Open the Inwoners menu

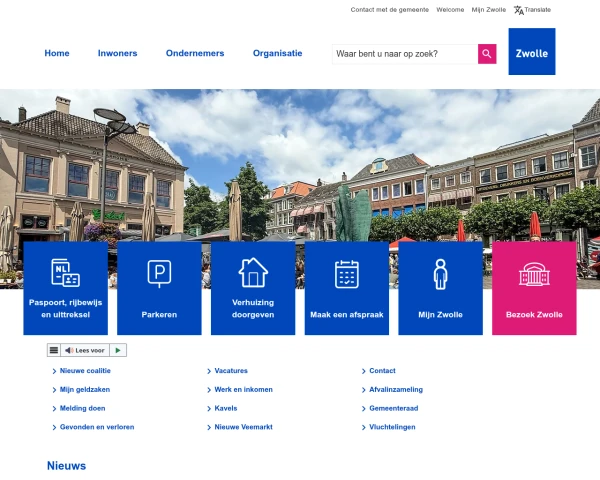click(117, 53)
